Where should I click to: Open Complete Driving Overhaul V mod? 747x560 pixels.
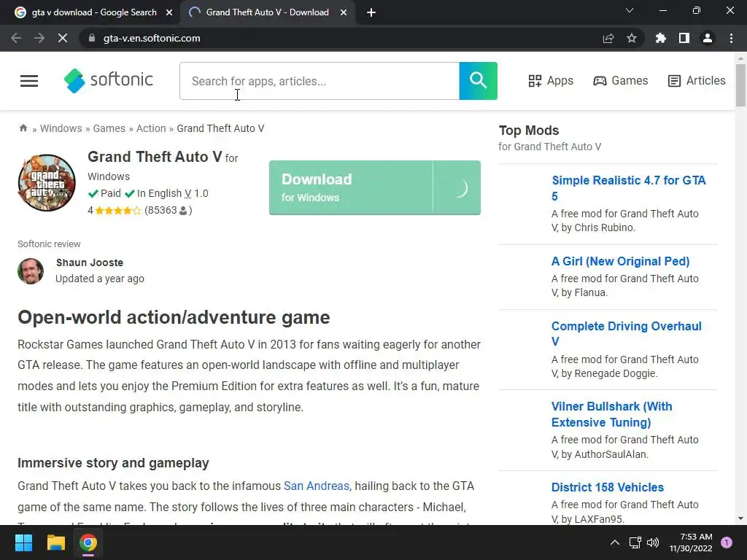click(x=627, y=333)
